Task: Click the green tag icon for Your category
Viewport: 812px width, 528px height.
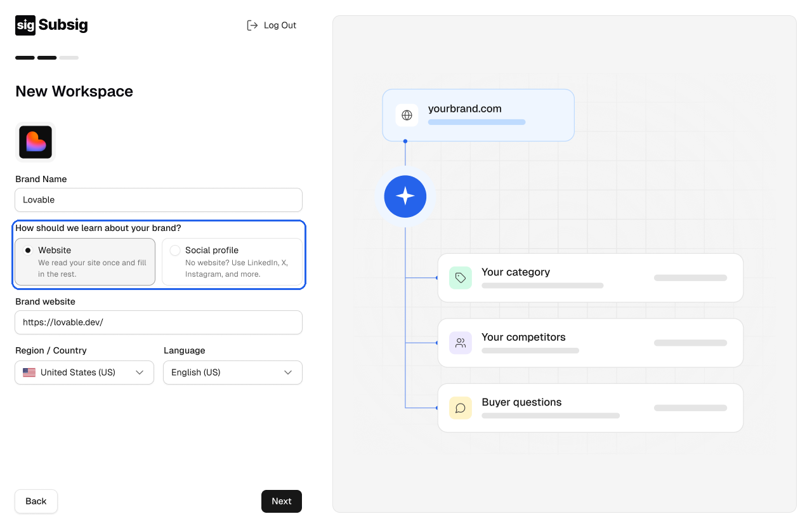Action: coord(461,278)
